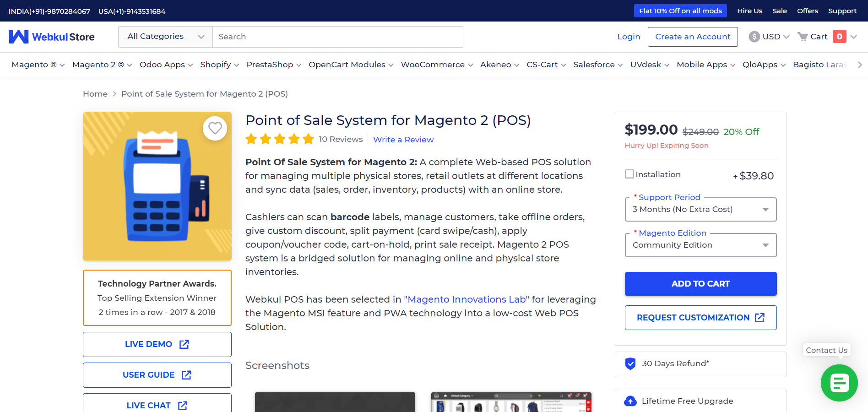Open the OpenCart Modules menu

(x=351, y=65)
